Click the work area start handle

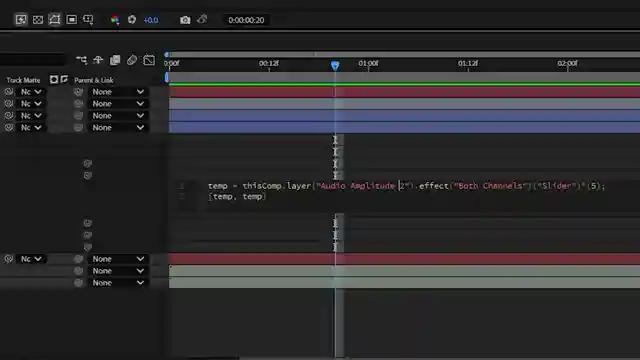pos(167,77)
